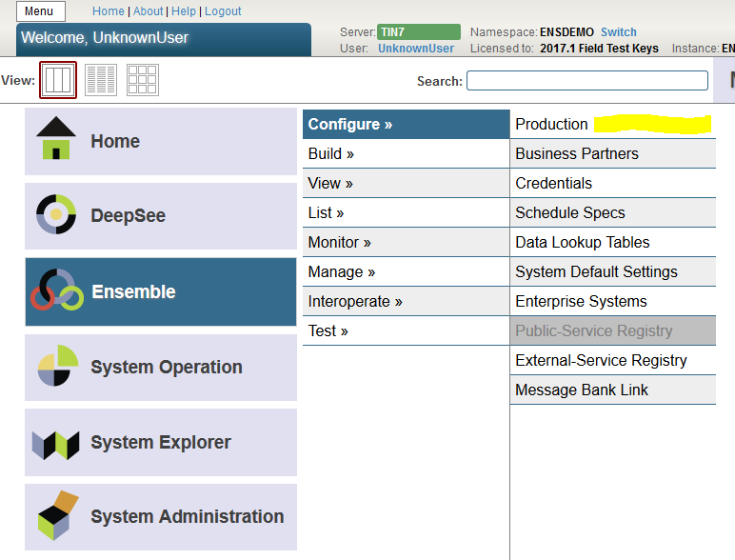Expand the View submenu
This screenshot has height=560, width=735.
click(x=406, y=184)
